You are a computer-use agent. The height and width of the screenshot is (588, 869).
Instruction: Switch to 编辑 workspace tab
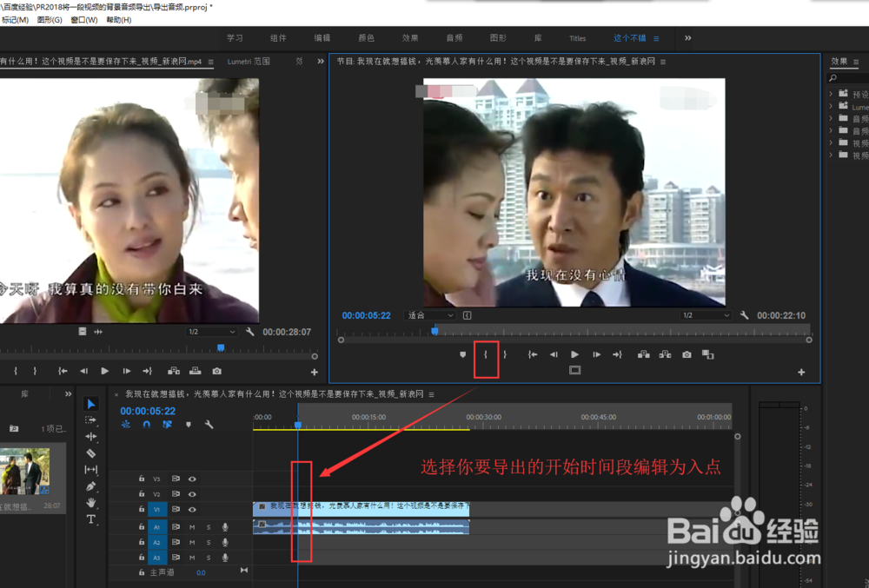coord(322,38)
